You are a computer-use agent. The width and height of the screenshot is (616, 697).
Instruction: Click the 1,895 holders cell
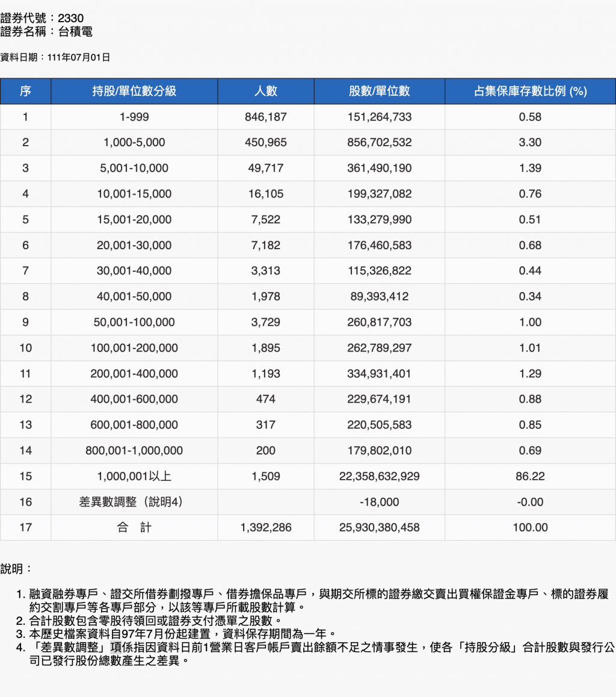click(265, 348)
